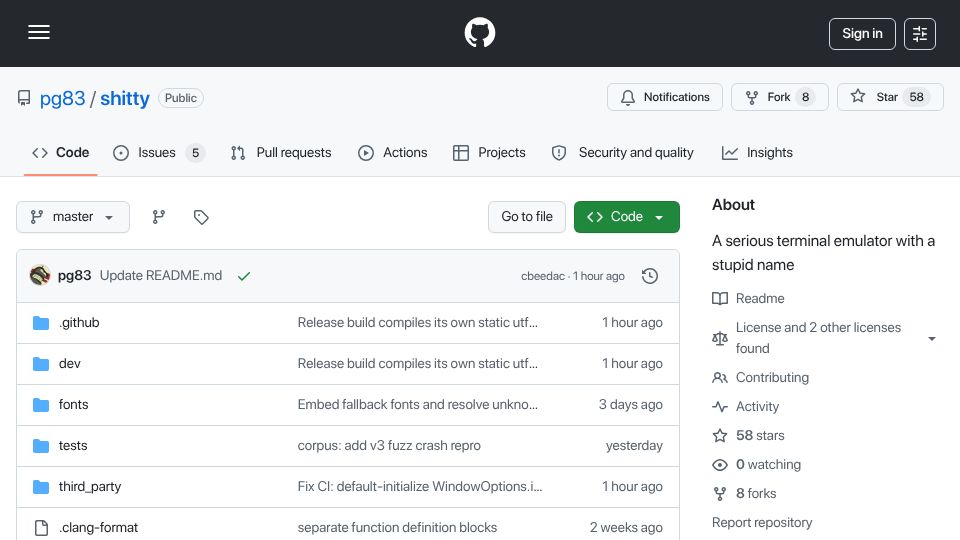Open the Contributing link
Viewport: 960px width, 540px height.
tap(760, 378)
